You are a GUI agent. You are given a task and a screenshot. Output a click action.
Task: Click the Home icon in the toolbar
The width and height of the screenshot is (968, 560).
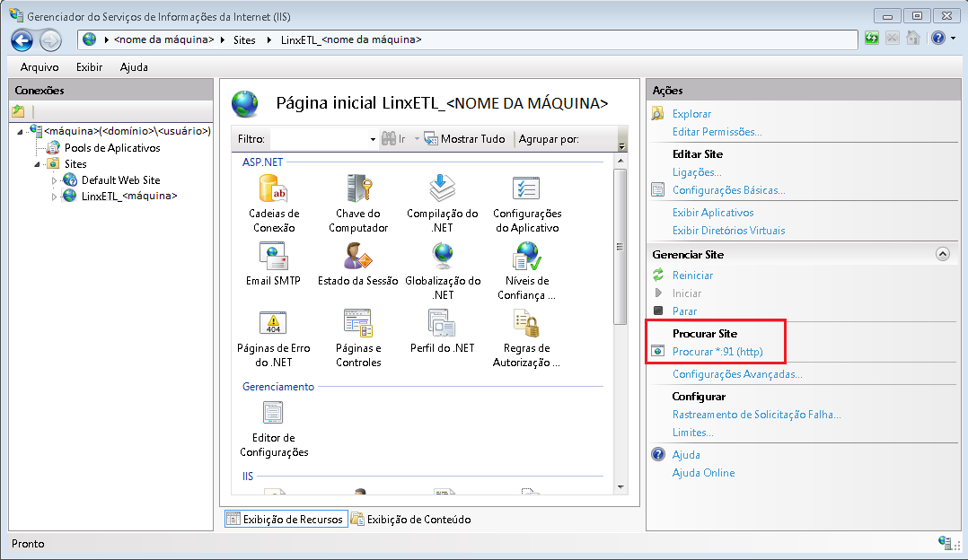tap(913, 39)
